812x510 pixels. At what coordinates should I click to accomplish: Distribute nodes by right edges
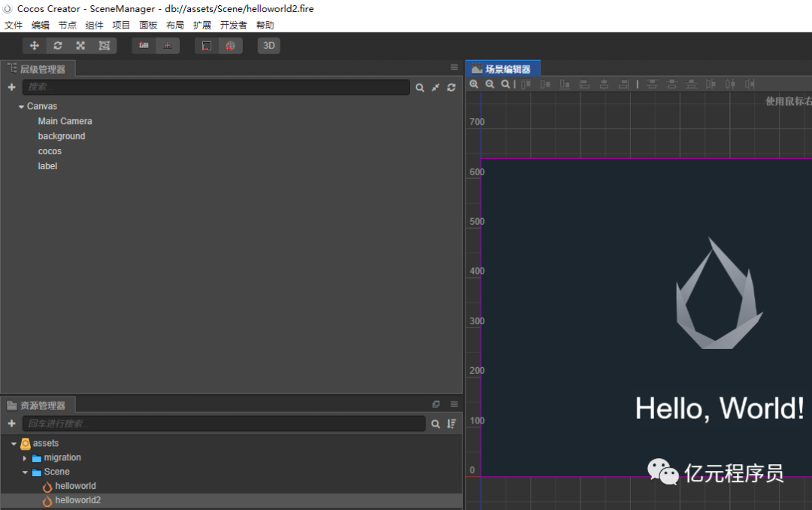click(750, 84)
